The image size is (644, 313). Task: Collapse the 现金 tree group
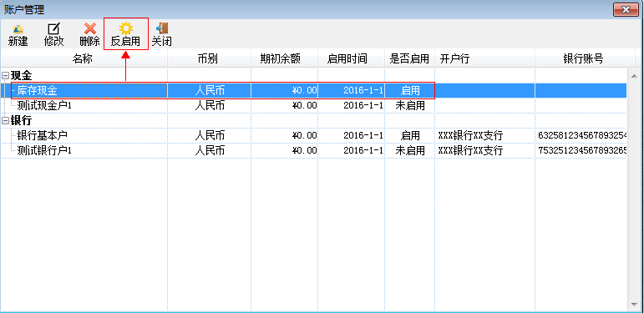5,75
